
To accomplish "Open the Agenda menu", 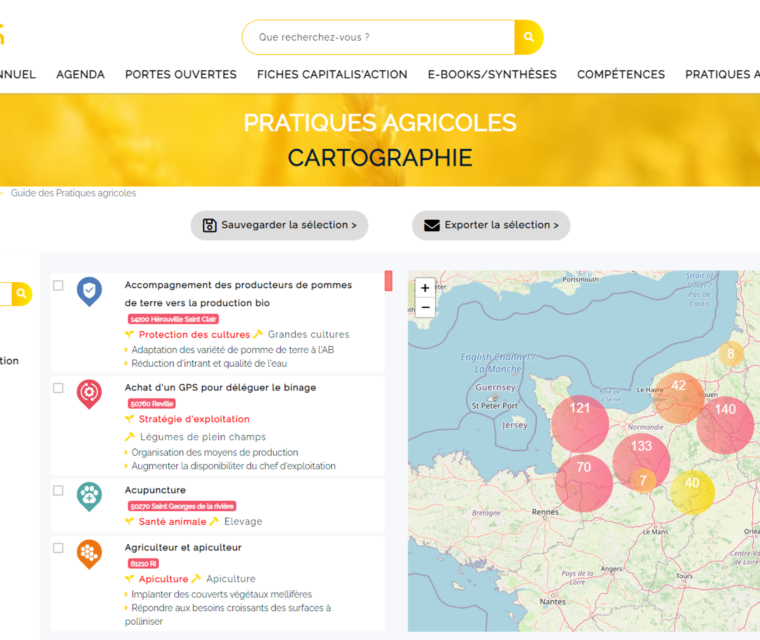I will coord(80,75).
